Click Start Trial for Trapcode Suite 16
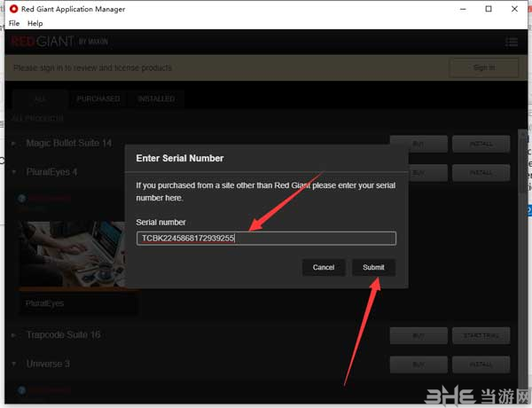The height and width of the screenshot is (408, 532). coord(481,335)
